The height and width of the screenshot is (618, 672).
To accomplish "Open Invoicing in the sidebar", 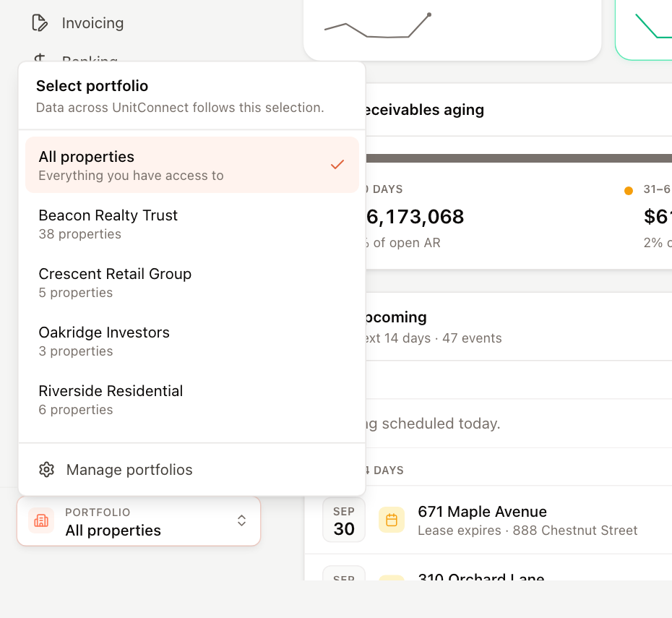I will tap(78, 23).
